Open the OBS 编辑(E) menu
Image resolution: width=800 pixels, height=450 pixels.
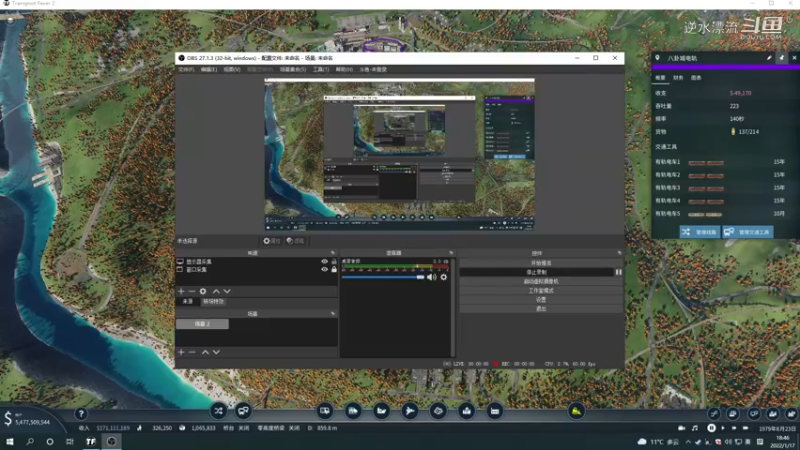pyautogui.click(x=209, y=69)
